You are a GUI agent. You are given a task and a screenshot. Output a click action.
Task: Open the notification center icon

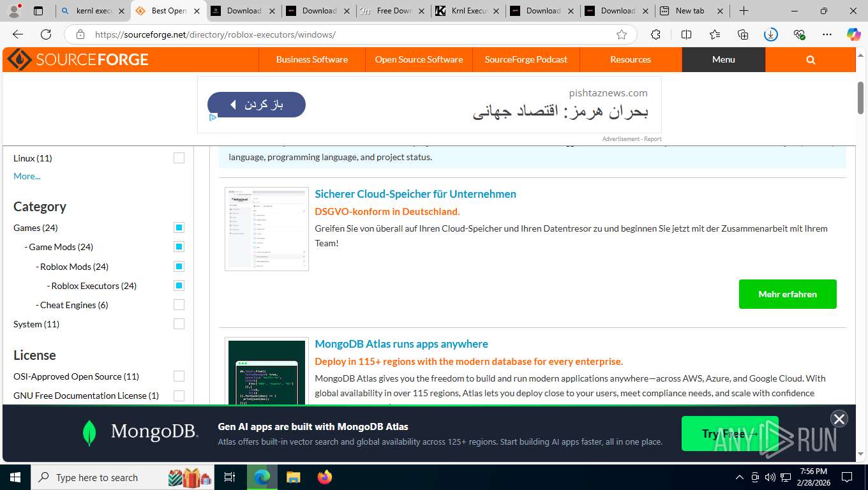847,477
